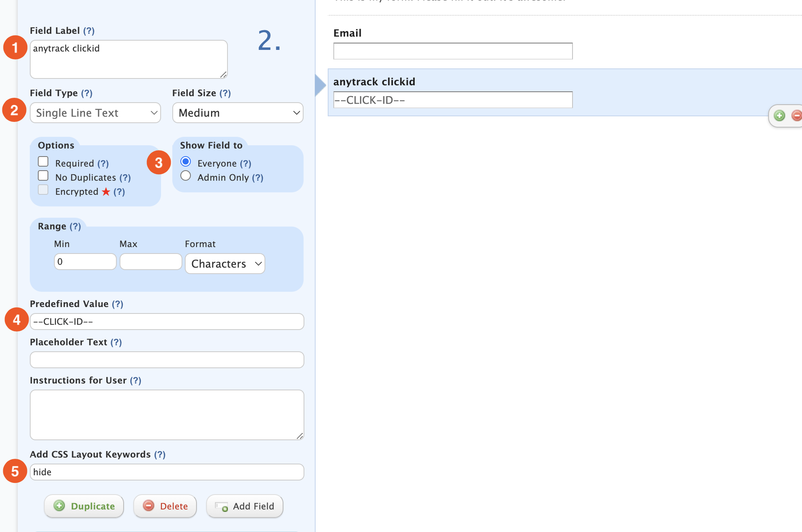Click the Field Label text area
Viewport: 802px width, 532px height.
pos(129,59)
